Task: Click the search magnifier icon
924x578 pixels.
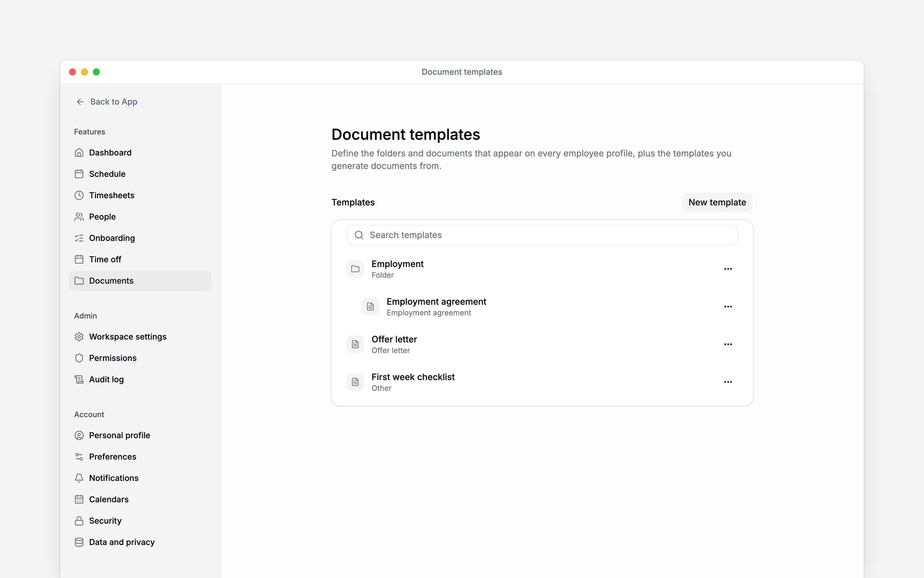Action: click(x=359, y=235)
